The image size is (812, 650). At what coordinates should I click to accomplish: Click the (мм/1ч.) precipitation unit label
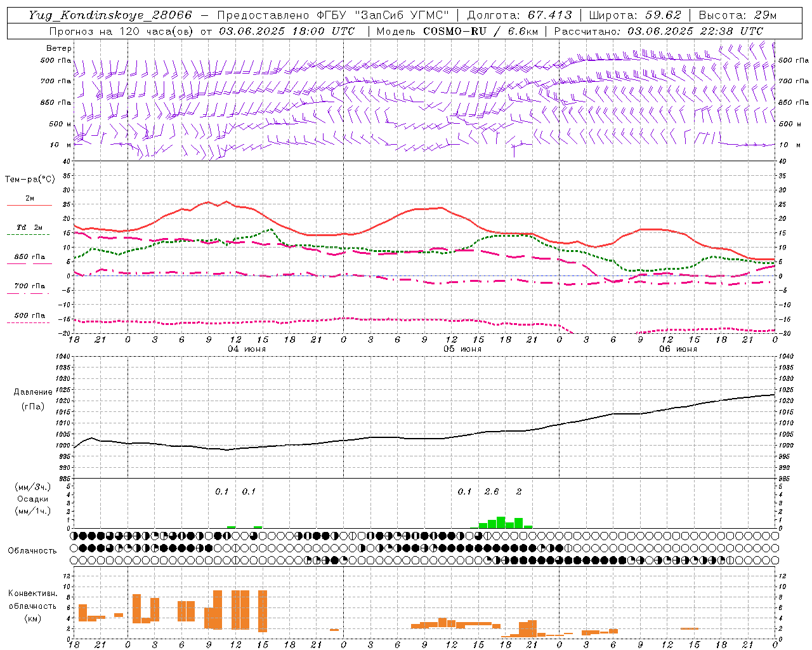[33, 511]
